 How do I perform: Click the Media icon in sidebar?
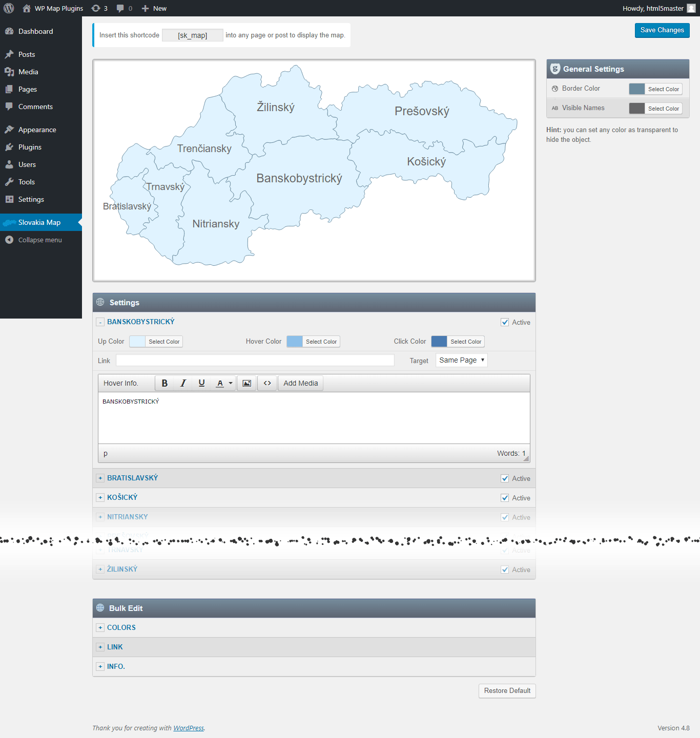point(9,72)
